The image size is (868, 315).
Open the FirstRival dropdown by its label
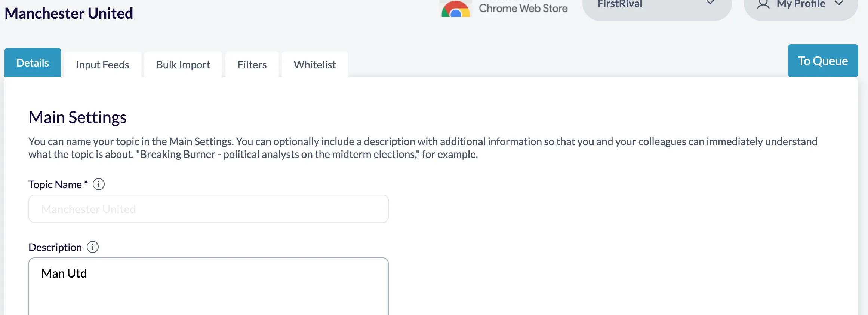pyautogui.click(x=620, y=4)
